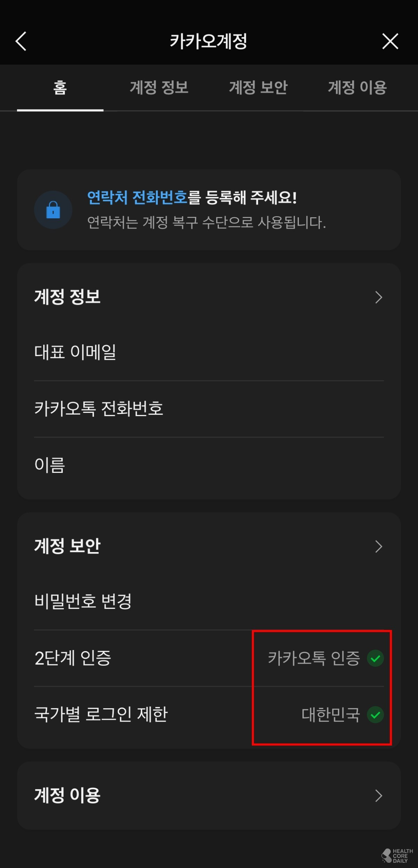Open 카카오톡 전화번호 row

pos(209,409)
